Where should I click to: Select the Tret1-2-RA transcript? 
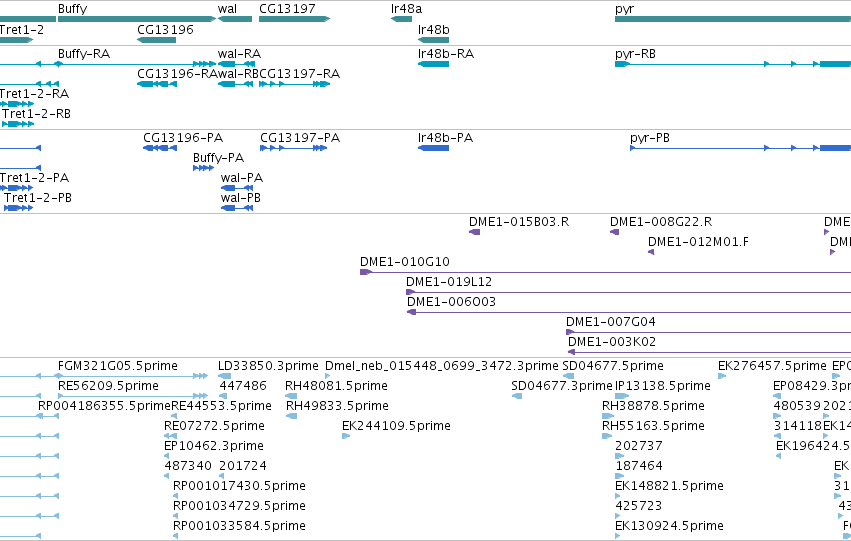(16, 104)
